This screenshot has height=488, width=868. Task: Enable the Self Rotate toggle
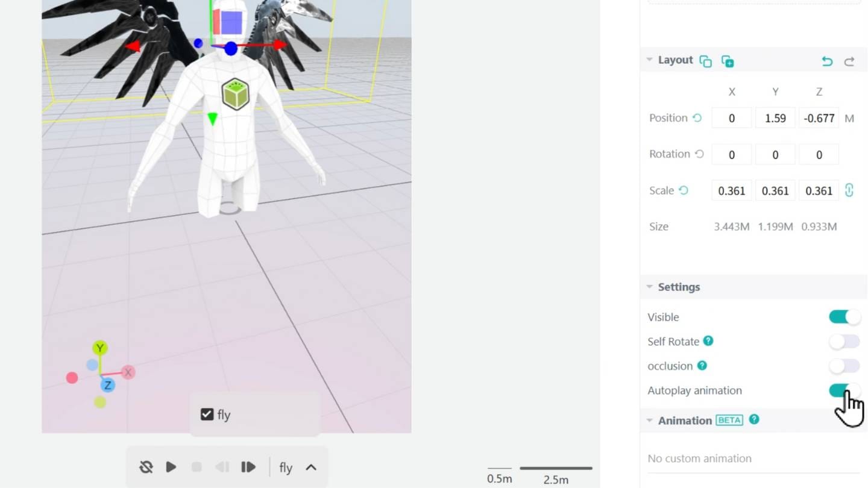pos(844,342)
